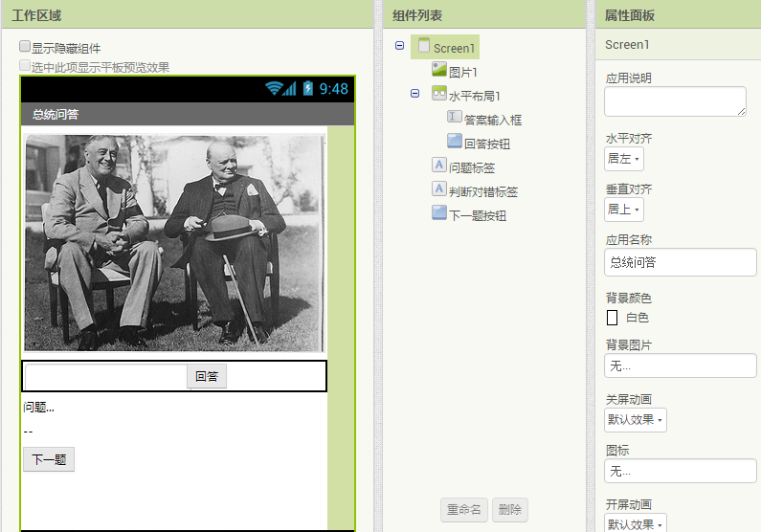Click the 水平布局1 layout icon
This screenshot has width=761, height=532.
coord(439,94)
